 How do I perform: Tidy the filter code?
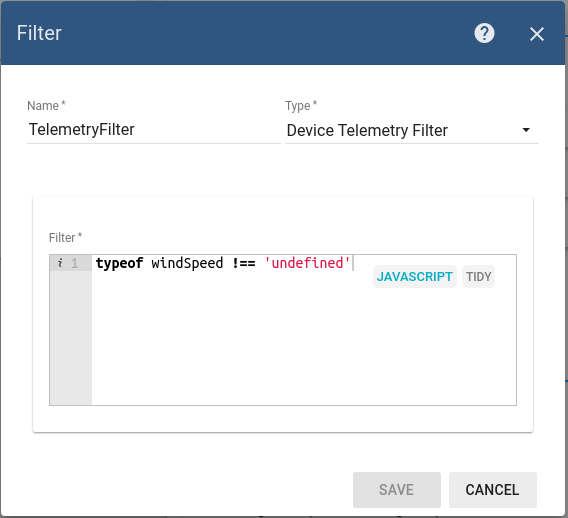click(478, 277)
